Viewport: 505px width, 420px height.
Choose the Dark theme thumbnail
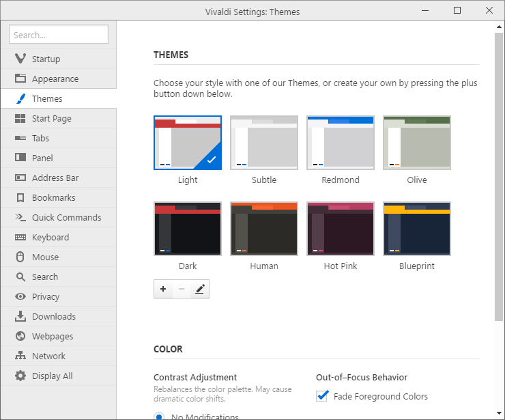[x=188, y=229]
